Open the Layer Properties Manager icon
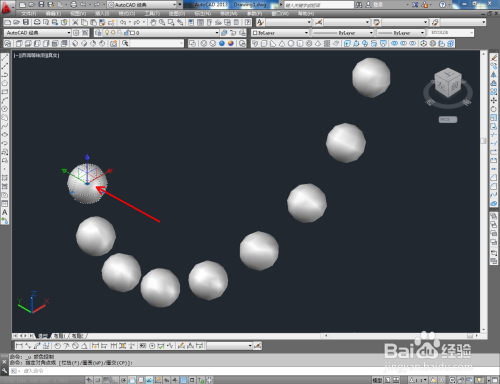Viewport: 500px width, 384px height. tap(98, 33)
